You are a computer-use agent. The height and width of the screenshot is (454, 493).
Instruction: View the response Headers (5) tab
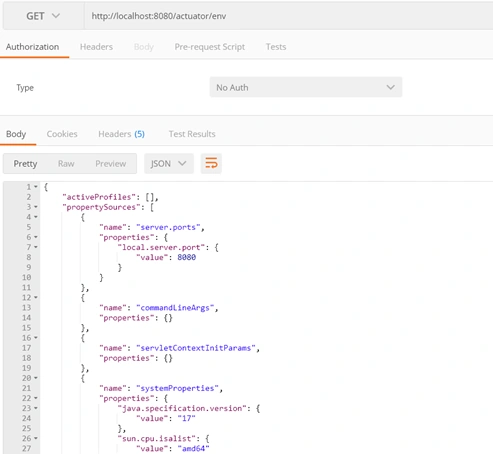coord(121,134)
